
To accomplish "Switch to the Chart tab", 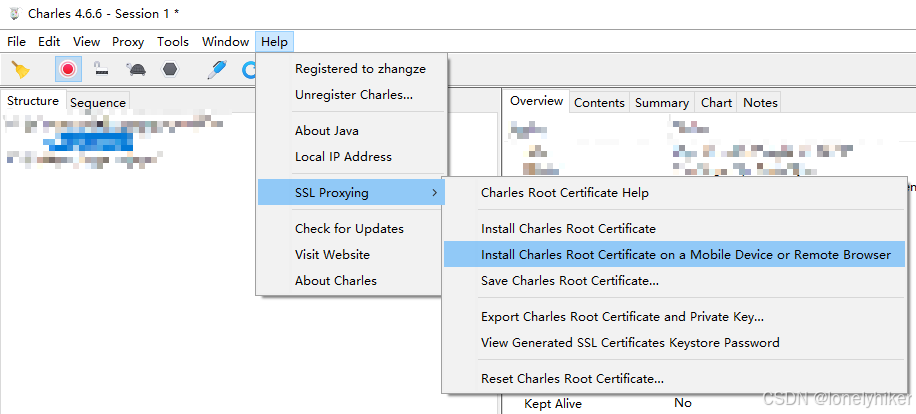I will pos(716,102).
